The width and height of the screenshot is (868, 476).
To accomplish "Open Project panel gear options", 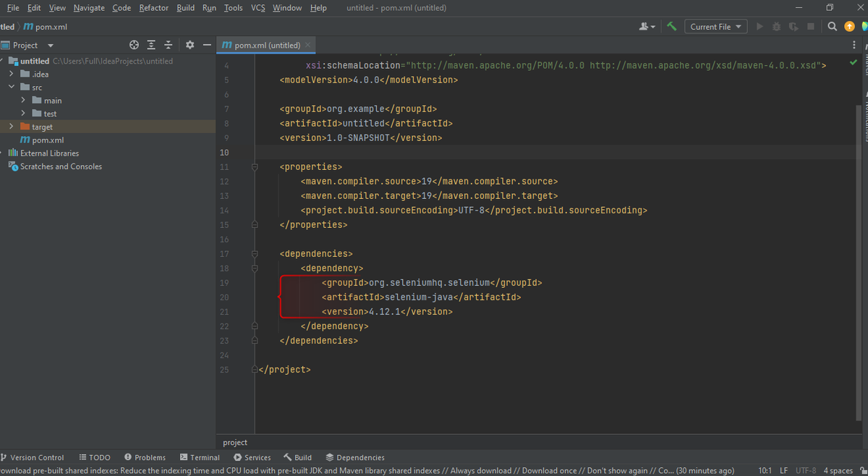I will click(x=190, y=45).
